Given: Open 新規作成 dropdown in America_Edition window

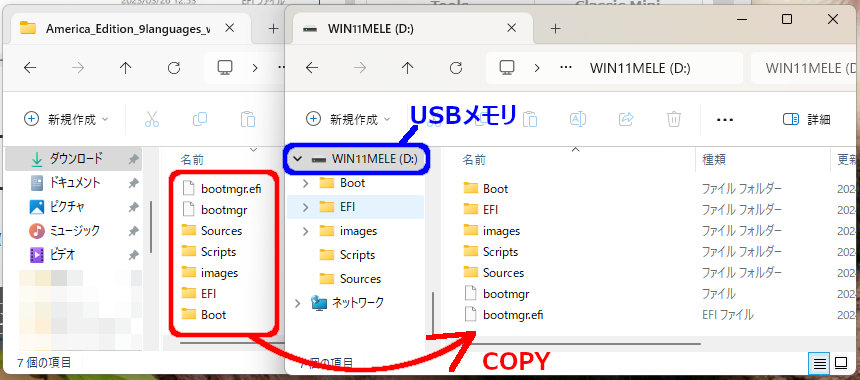Looking at the screenshot, I should click(x=66, y=119).
